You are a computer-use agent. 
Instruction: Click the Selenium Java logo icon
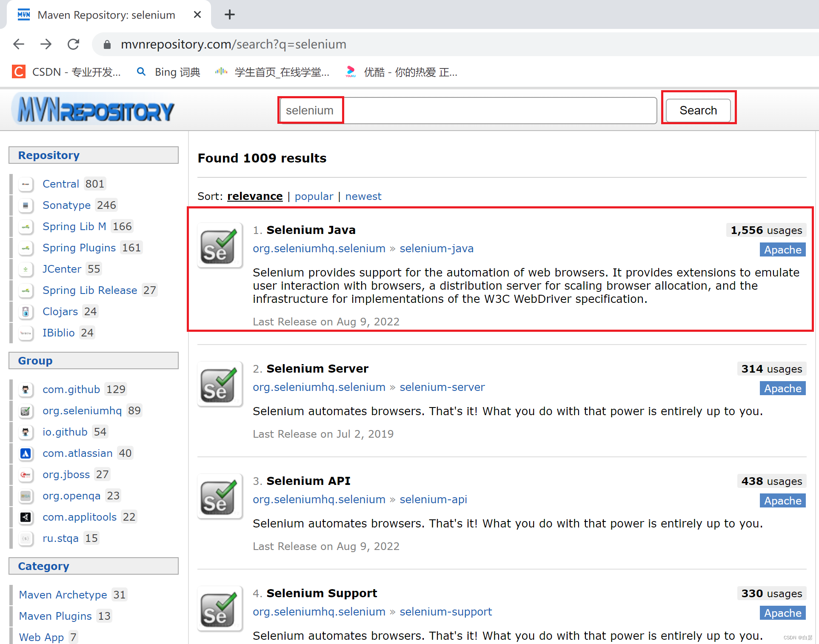220,245
